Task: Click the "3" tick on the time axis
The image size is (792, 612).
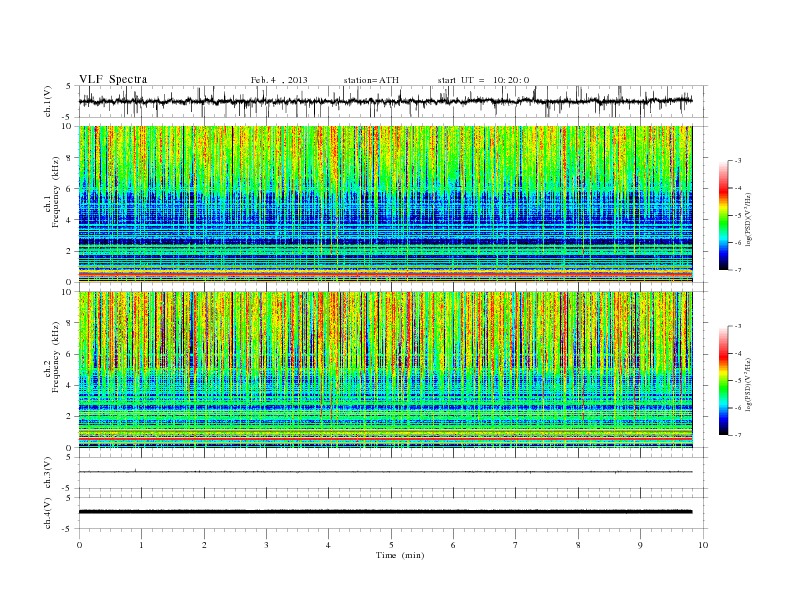Action: (267, 545)
